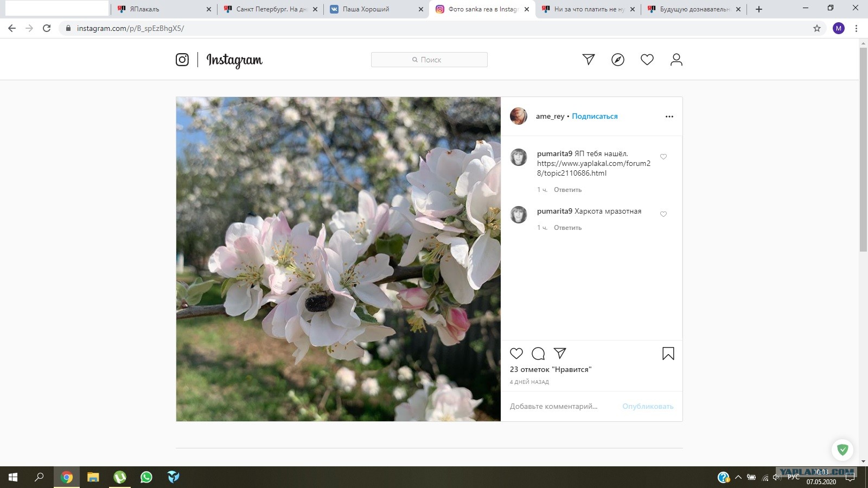Click the page vertical scrollbar
Image resolution: width=868 pixels, height=488 pixels.
[863, 149]
